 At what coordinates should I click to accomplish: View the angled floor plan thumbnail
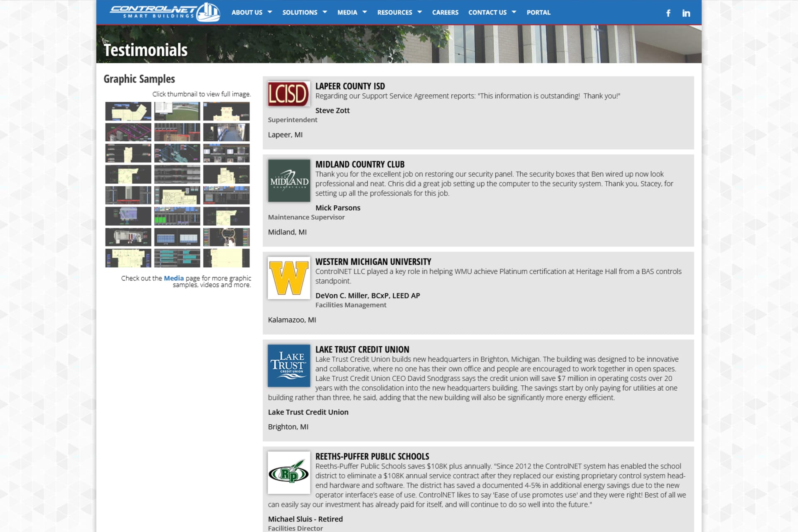(x=128, y=111)
